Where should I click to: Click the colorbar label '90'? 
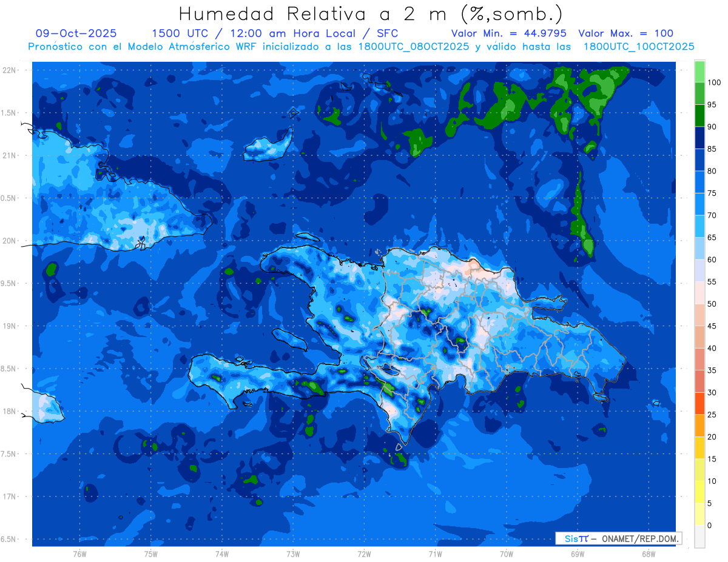712,127
